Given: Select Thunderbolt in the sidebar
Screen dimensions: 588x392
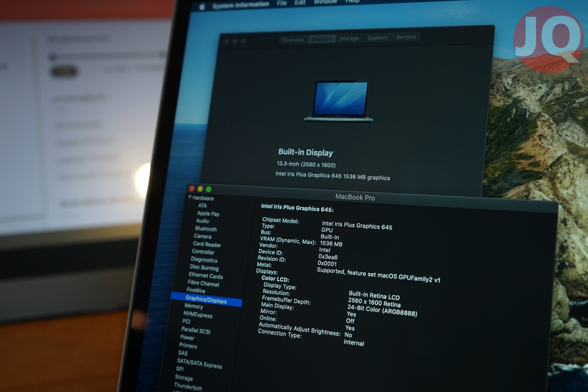Looking at the screenshot, I should (188, 387).
